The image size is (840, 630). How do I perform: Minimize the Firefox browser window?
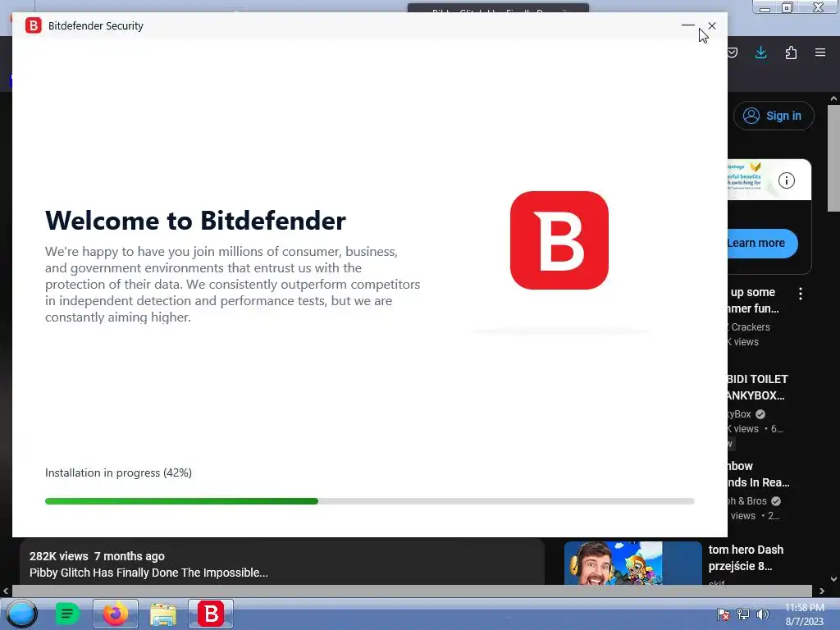point(765,7)
